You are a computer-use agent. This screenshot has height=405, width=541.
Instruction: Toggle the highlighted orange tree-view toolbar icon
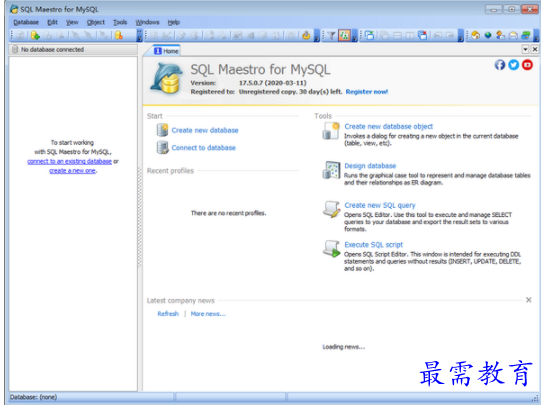click(x=344, y=35)
